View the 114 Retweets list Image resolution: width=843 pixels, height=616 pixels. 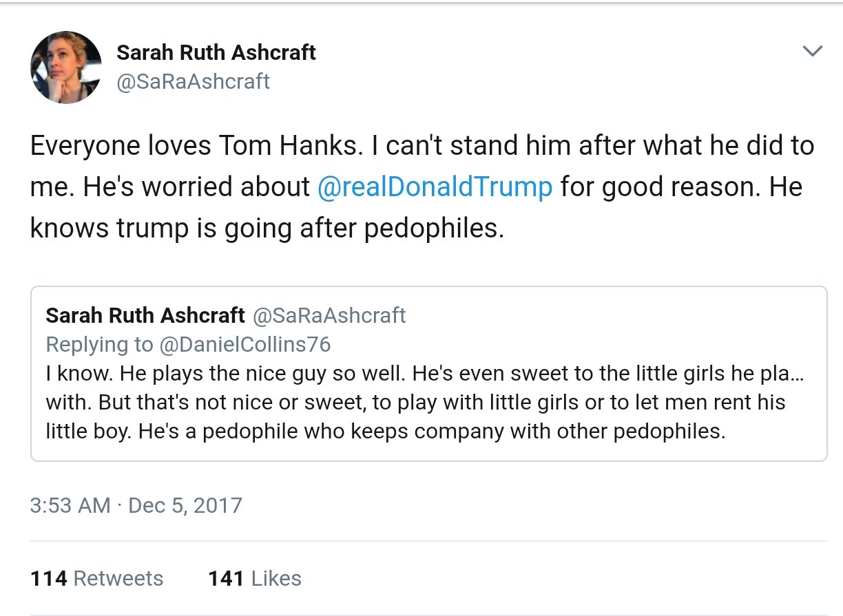click(x=97, y=578)
